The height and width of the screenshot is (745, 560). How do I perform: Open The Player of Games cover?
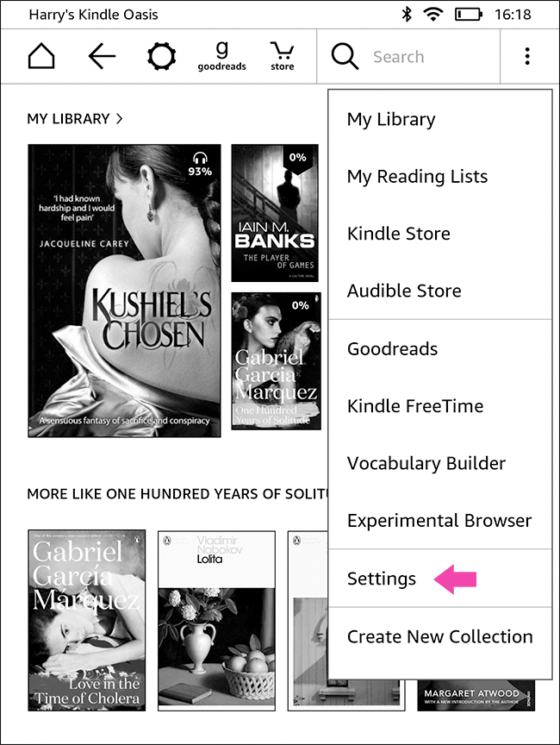click(275, 213)
